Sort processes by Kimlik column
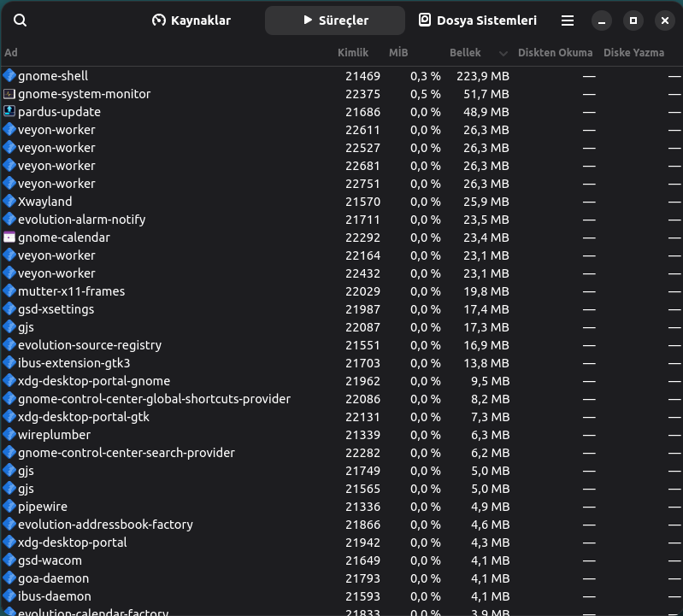683x616 pixels. click(352, 53)
